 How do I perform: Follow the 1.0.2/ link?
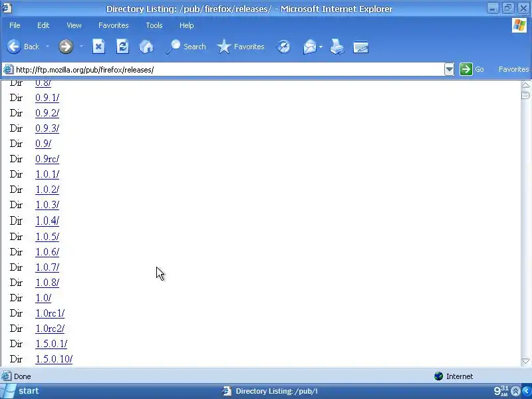coord(47,190)
